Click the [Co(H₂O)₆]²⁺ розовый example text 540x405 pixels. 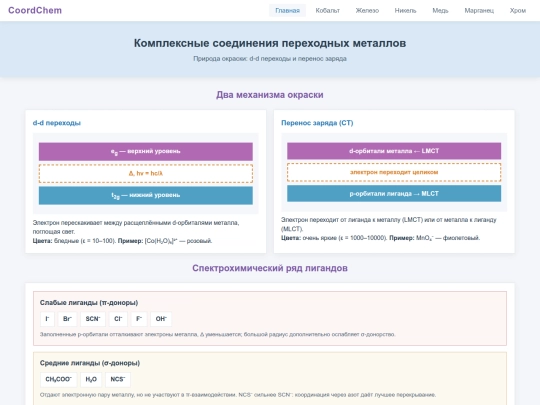pos(178,241)
